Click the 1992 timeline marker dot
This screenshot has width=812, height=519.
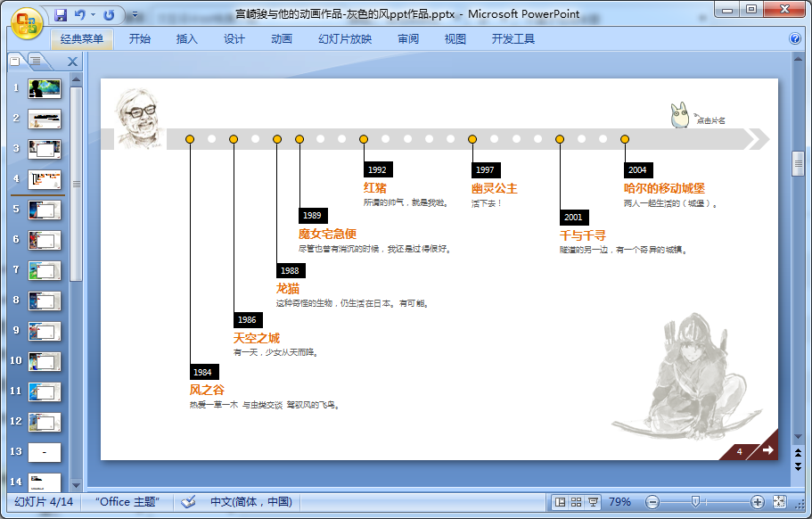[x=364, y=139]
